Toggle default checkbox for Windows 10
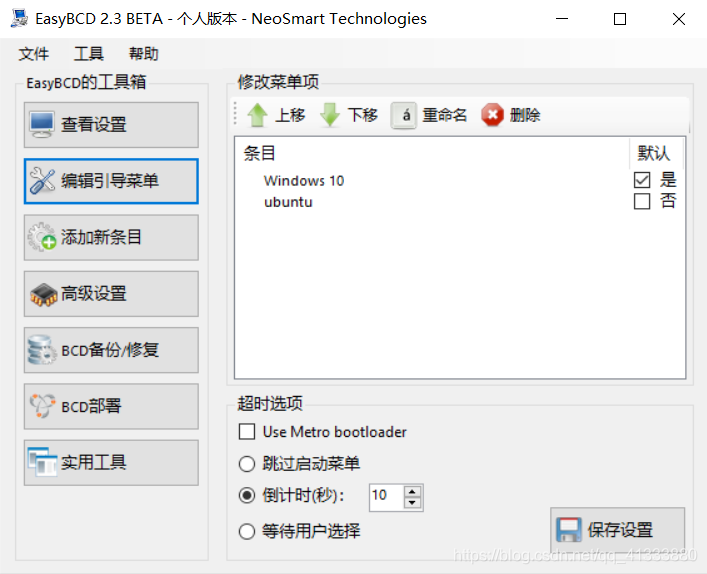The width and height of the screenshot is (707, 574). pyautogui.click(x=642, y=180)
